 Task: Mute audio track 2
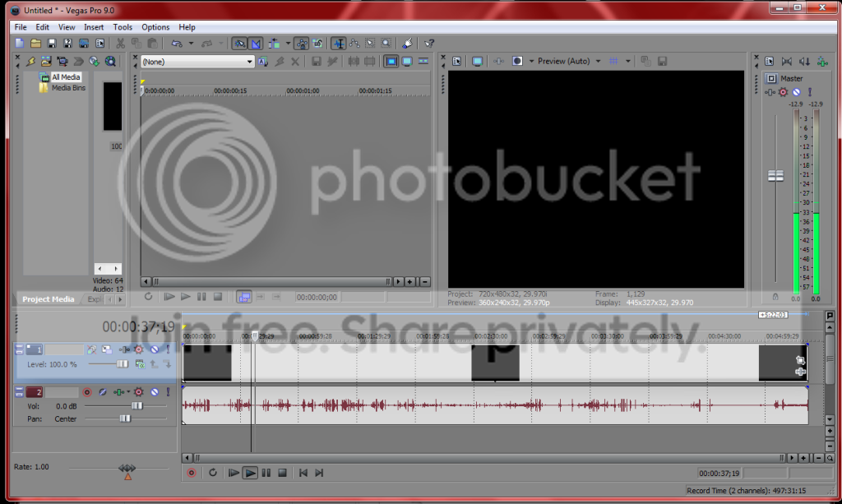[155, 392]
